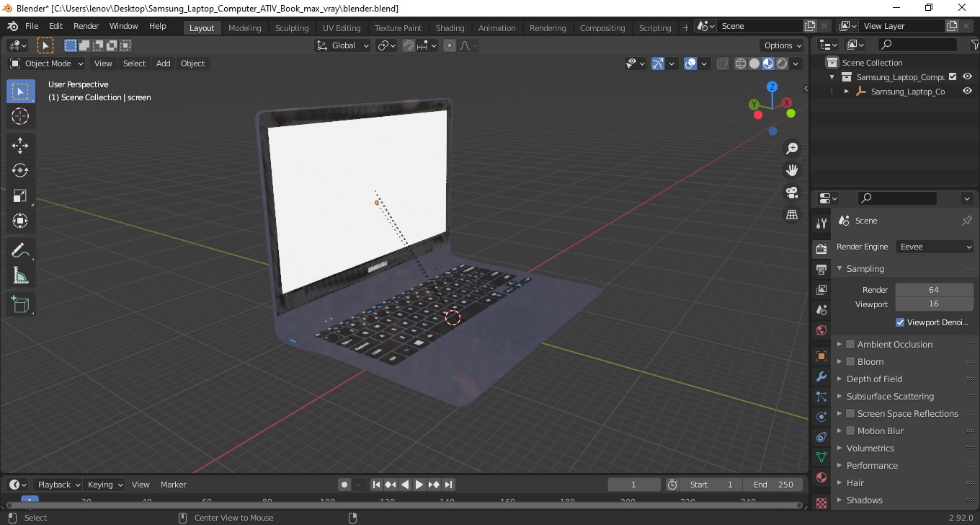Image resolution: width=980 pixels, height=525 pixels.
Task: Toggle Samsung_Laptop_Compu collection exclude checkbox
Action: [953, 76]
